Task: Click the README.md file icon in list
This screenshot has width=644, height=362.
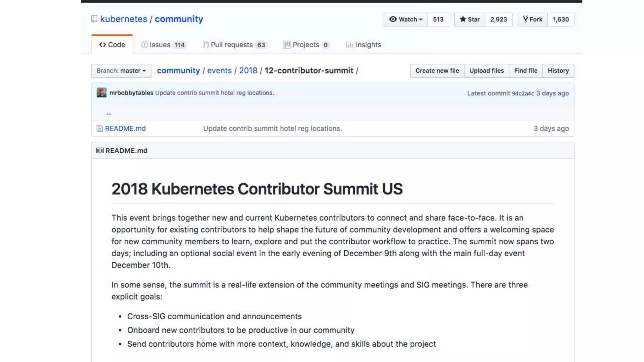Action: 99,129
